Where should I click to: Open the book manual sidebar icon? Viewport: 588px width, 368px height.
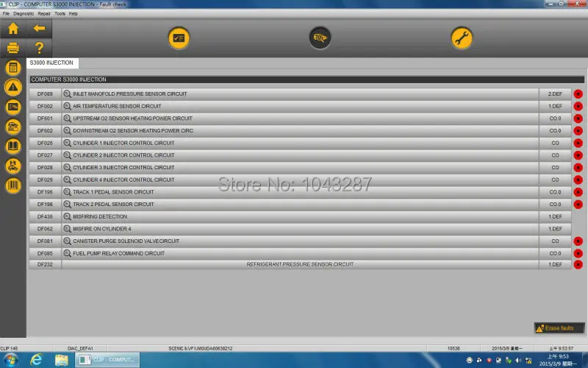13,146
